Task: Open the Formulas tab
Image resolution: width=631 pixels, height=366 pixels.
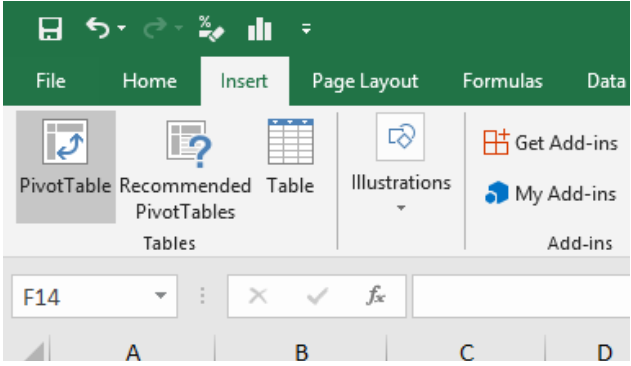Action: pyautogui.click(x=503, y=81)
